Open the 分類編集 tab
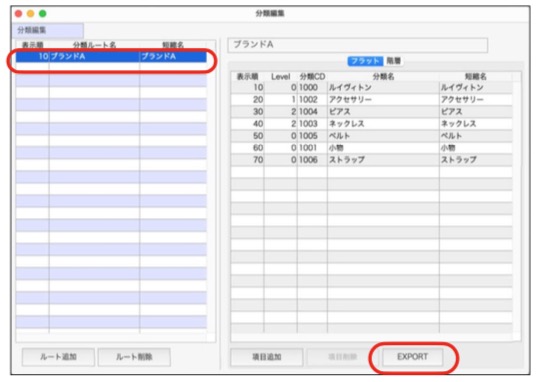 [x=47, y=30]
